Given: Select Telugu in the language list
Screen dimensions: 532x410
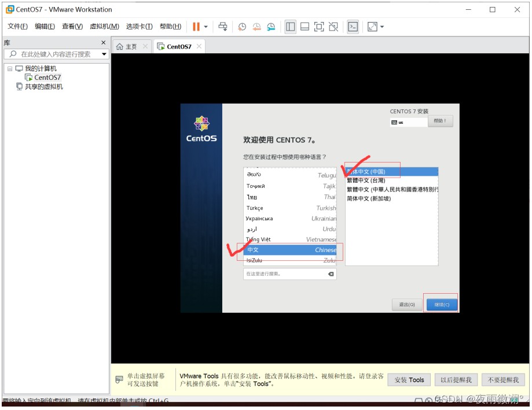Looking at the screenshot, I should click(x=290, y=175).
